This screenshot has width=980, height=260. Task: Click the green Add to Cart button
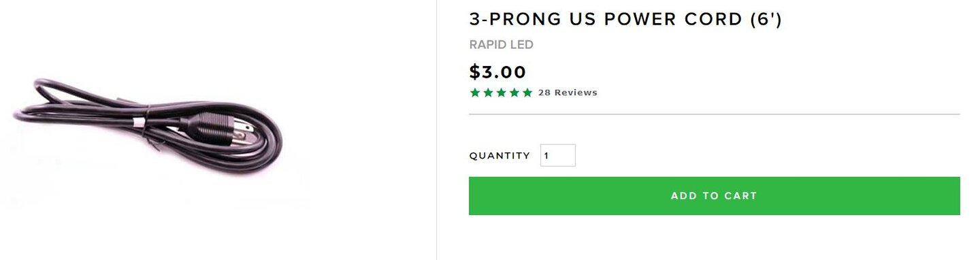[714, 196]
